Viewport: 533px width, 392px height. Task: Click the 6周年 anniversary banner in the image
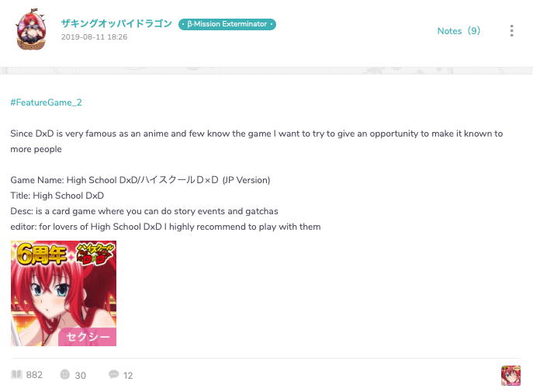point(41,254)
